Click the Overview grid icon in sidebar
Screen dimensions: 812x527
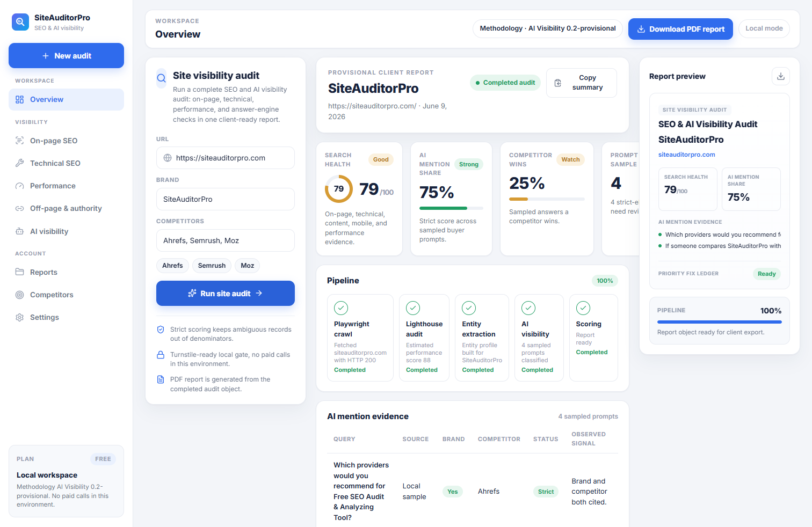tap(20, 99)
